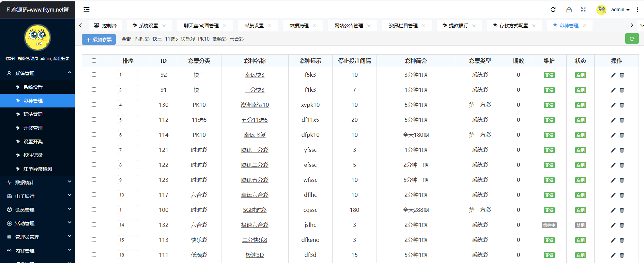This screenshot has width=644, height=263.
Task: Open 玩法管理 in the sidebar
Action: tap(37, 114)
